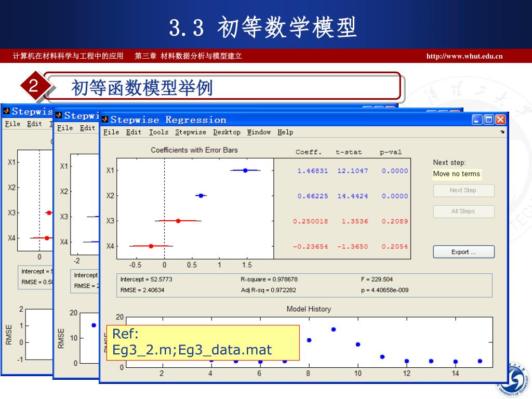Click the Model History point at step 11

click(382, 356)
